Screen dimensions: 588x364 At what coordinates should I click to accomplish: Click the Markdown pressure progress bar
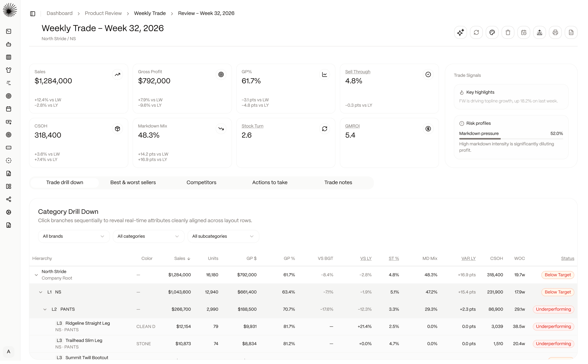pyautogui.click(x=511, y=139)
